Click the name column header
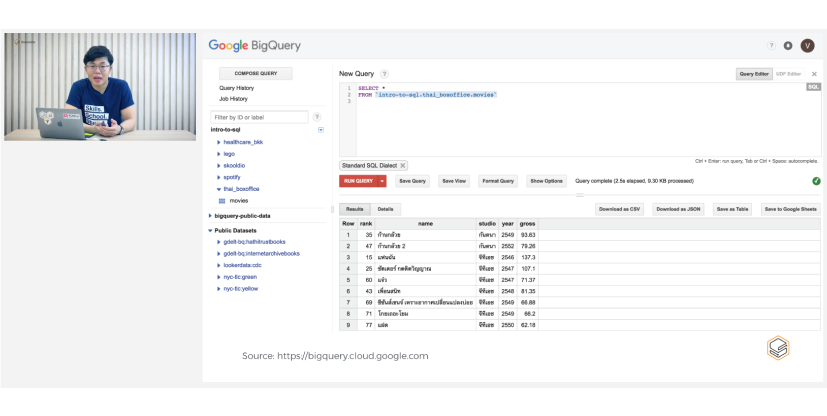This screenshot has height=416, width=827. pyautogui.click(x=425, y=224)
